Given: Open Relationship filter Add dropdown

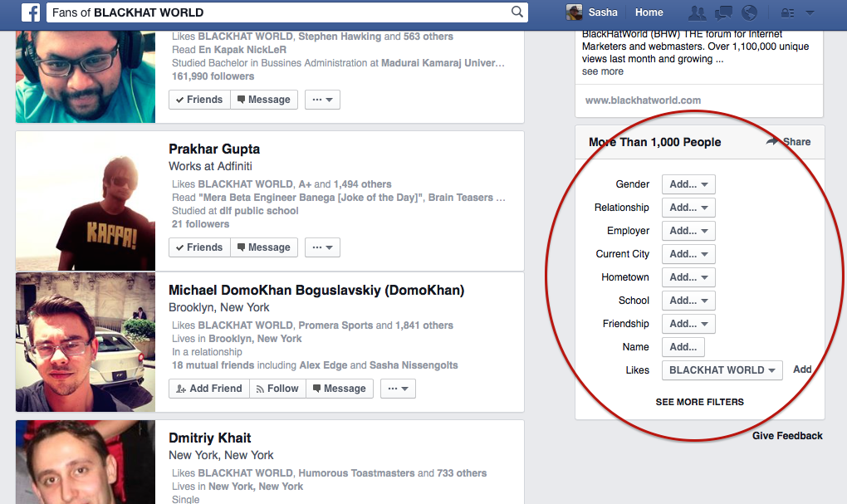Looking at the screenshot, I should pos(688,208).
